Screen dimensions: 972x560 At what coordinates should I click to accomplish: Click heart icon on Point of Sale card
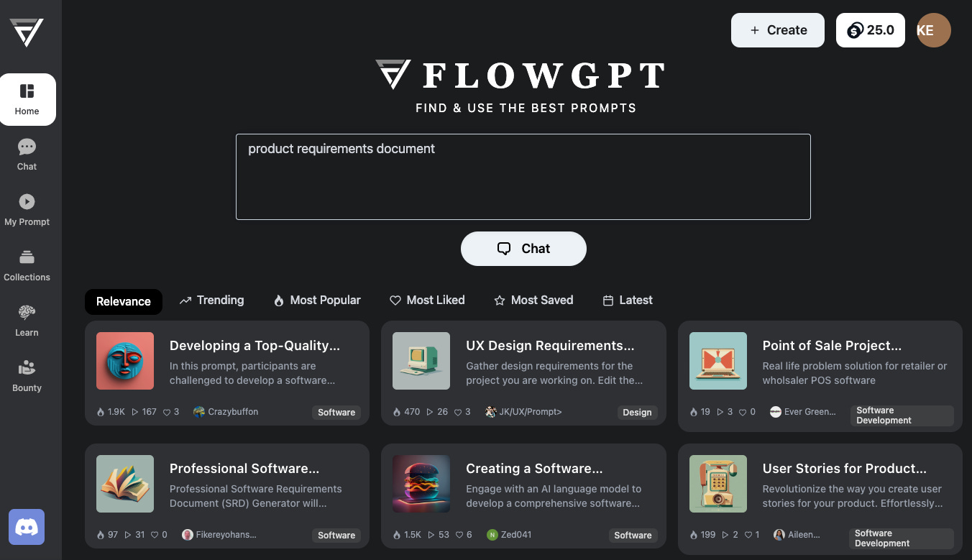coord(743,413)
